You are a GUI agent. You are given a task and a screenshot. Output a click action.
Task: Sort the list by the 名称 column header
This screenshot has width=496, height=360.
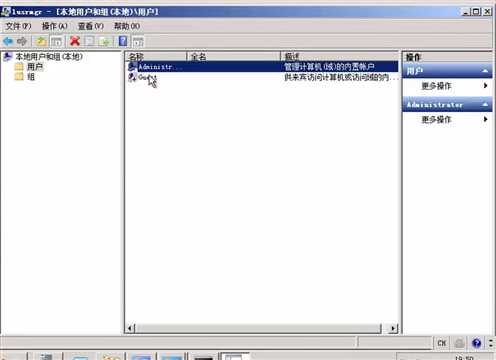point(156,56)
